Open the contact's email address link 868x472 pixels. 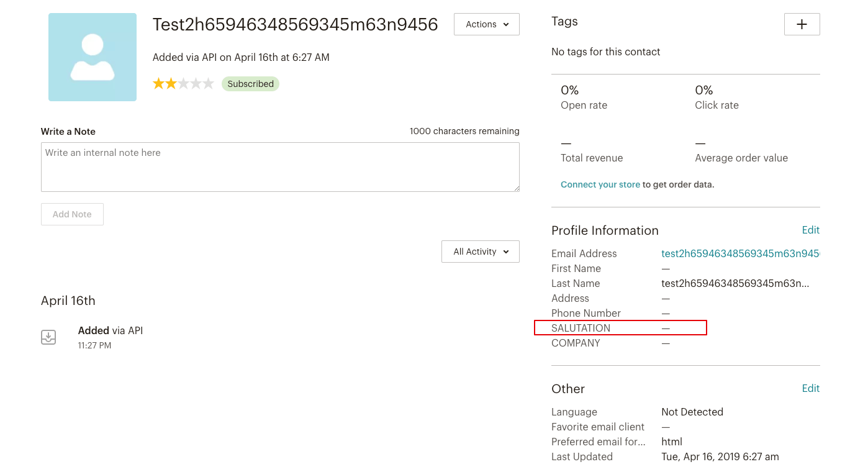[739, 253]
